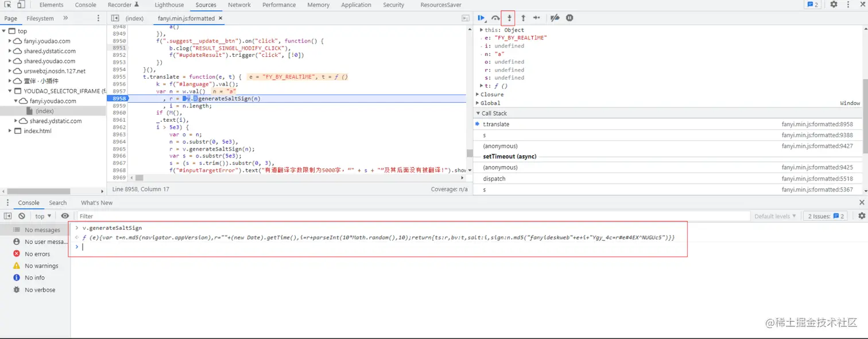868x339 pixels.
Task: Select the No verbose console filter
Action: (x=35, y=290)
